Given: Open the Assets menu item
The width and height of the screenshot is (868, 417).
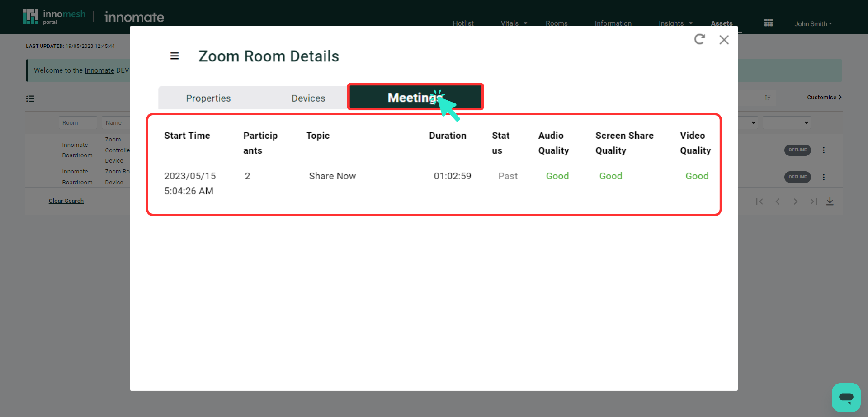Looking at the screenshot, I should coord(722,23).
